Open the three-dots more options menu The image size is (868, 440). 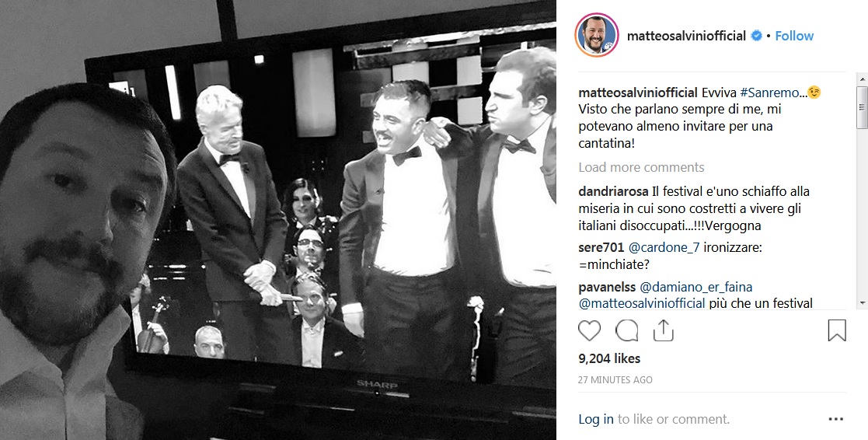point(836,420)
